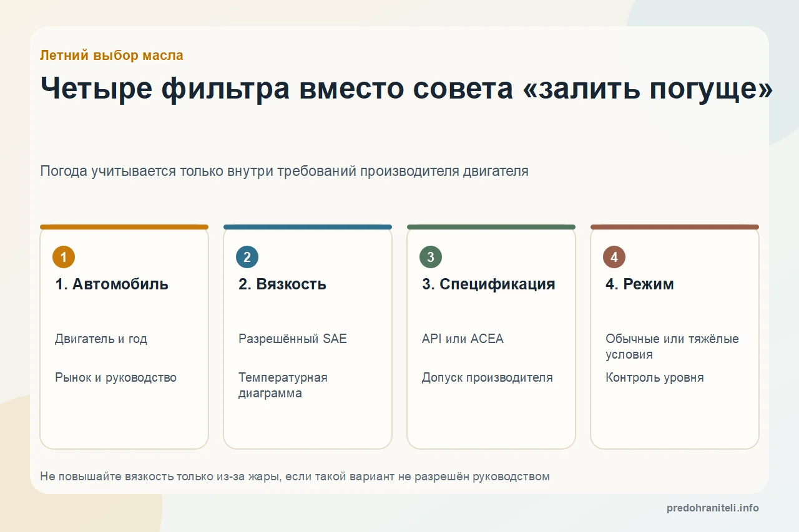Select the heading '2. Вязкость'

tap(282, 284)
